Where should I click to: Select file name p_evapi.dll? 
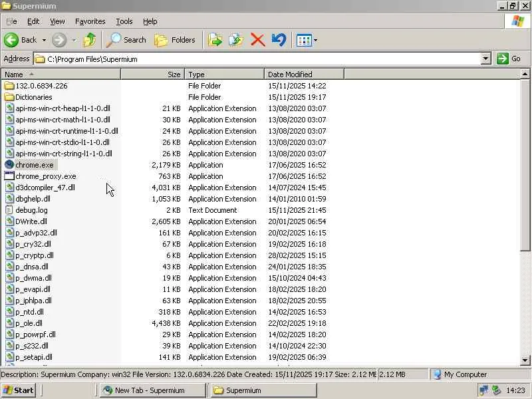point(33,289)
